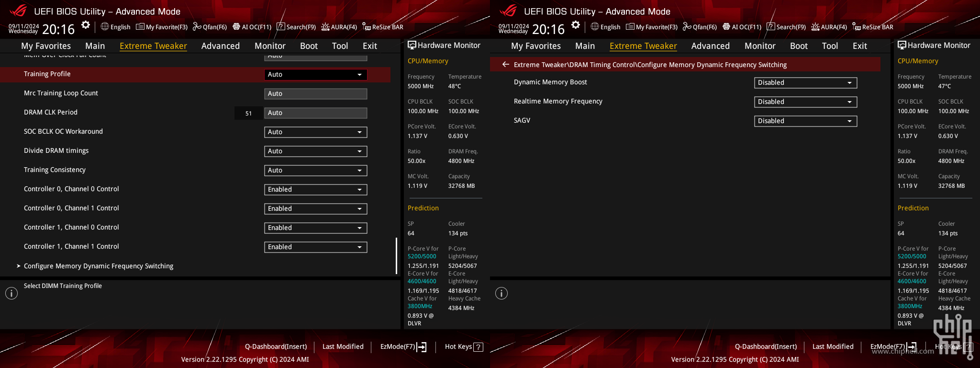Screen dimensions: 980x368
Task: Click the Select DIMM Training Profile help text
Action: (x=63, y=286)
